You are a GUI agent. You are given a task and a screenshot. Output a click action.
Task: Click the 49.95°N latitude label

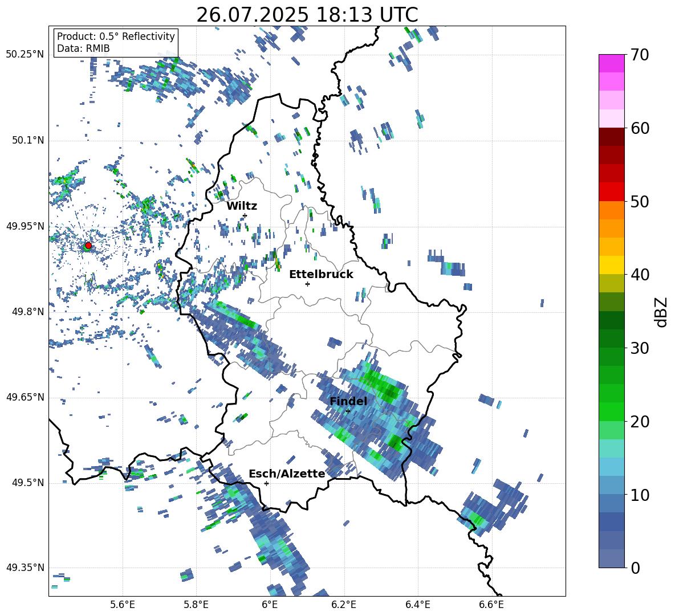[25, 226]
